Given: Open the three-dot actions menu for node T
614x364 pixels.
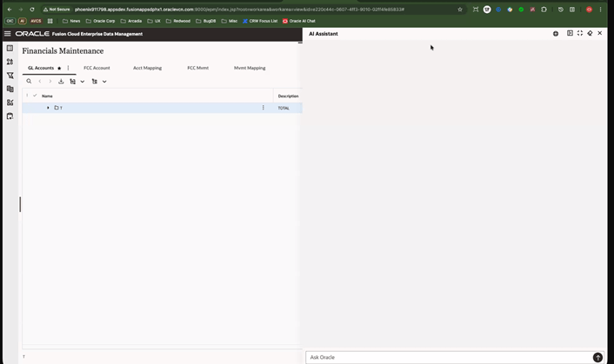Looking at the screenshot, I should (x=264, y=108).
